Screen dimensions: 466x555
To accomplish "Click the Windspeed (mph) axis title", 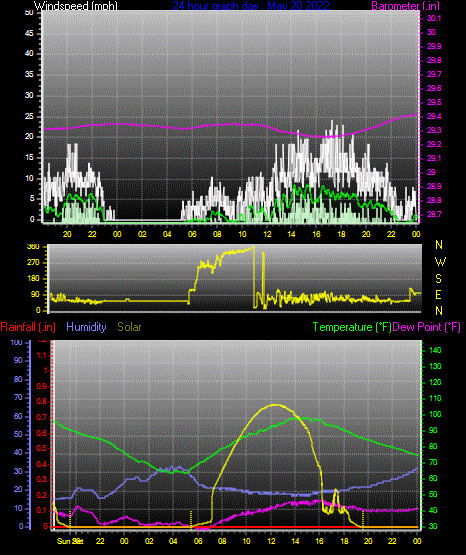I will pyautogui.click(x=75, y=5).
